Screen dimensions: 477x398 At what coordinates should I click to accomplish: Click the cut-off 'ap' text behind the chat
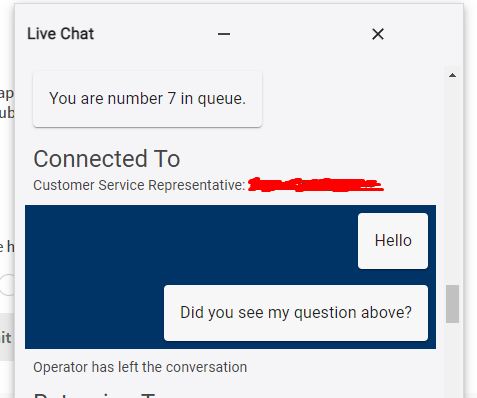click(x=7, y=94)
